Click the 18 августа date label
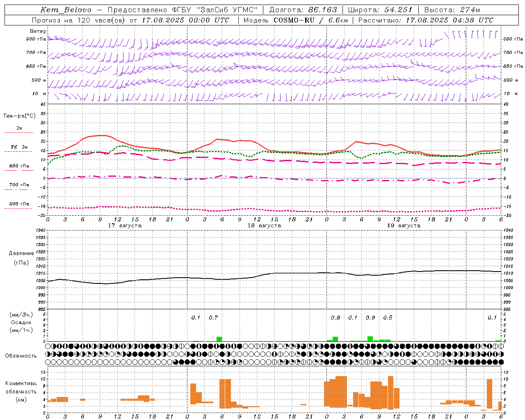 pyautogui.click(x=264, y=226)
